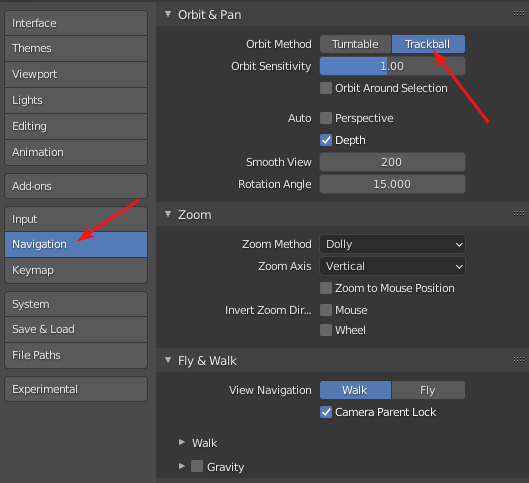The image size is (529, 483).
Task: Open the Lights preferences section
Action: tap(76, 101)
